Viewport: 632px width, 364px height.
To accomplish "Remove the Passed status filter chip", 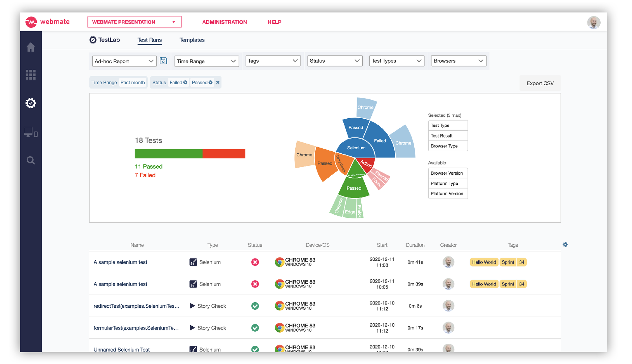I will [211, 83].
